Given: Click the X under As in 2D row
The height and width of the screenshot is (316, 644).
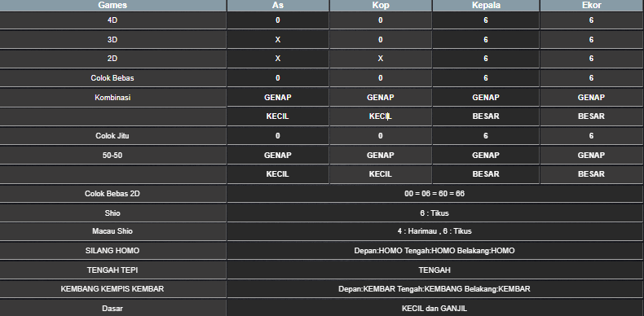Looking at the screenshot, I should [x=278, y=59].
